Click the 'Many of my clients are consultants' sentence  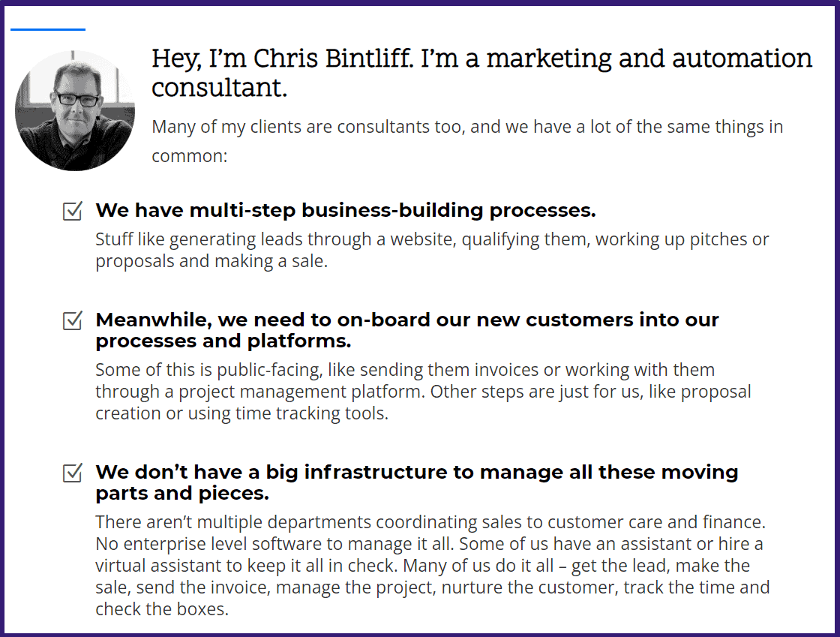pos(467,141)
